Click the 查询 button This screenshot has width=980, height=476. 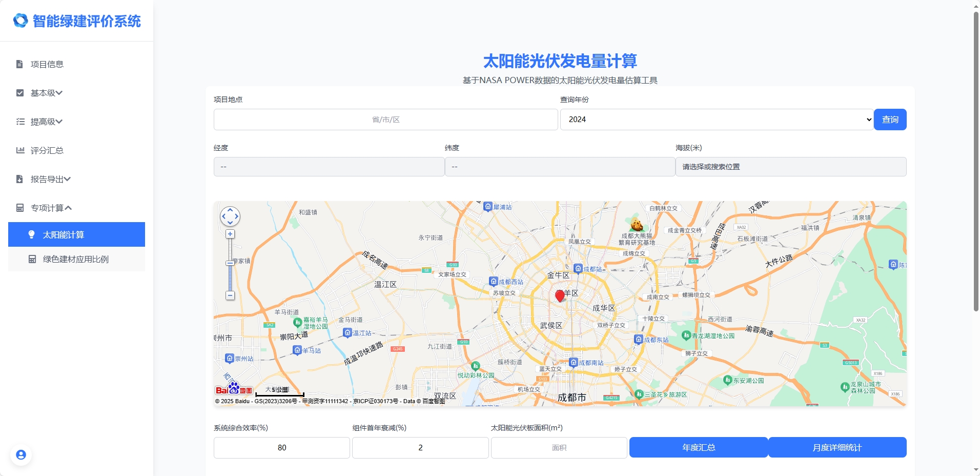pos(890,119)
